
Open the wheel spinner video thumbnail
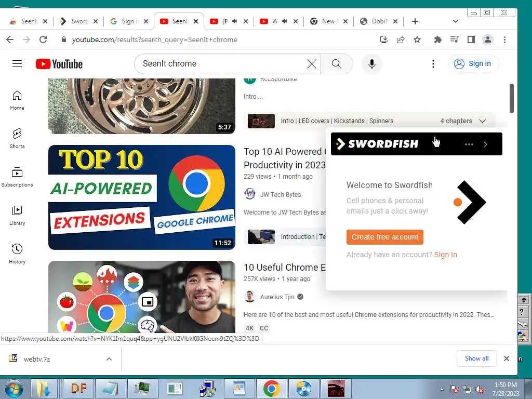pyautogui.click(x=142, y=106)
